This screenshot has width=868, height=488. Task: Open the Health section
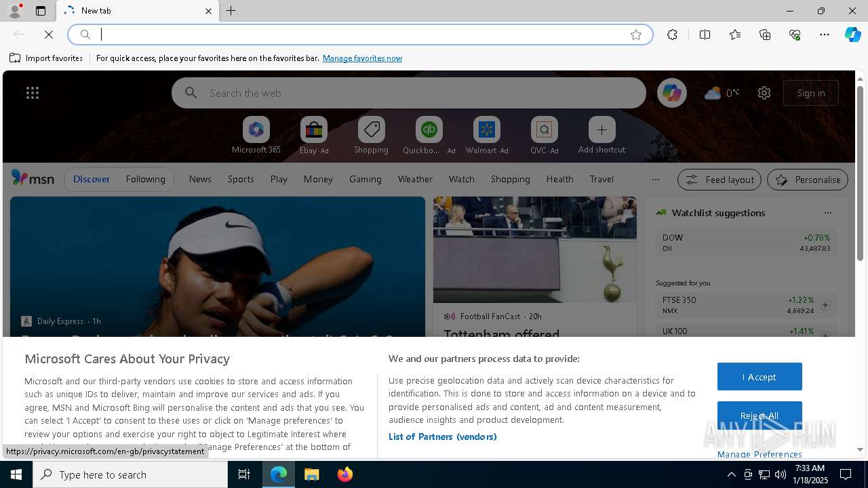click(559, 179)
